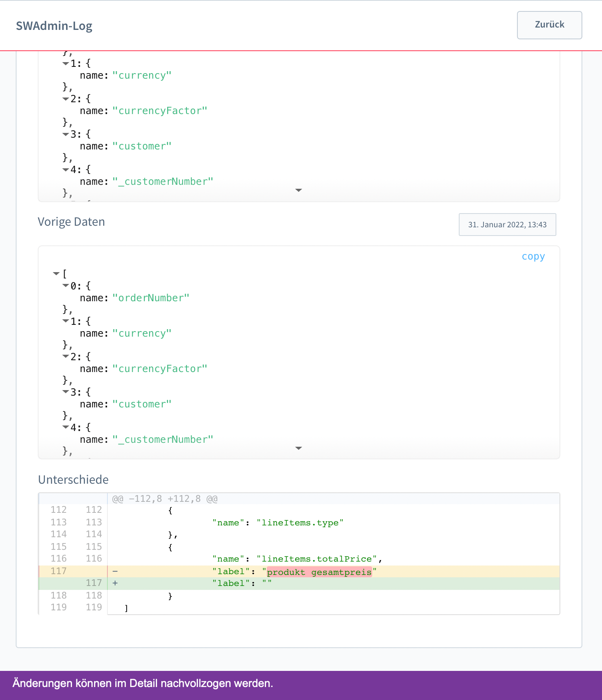Click "currency" value in upper JSON panel
602x700 pixels.
[x=142, y=75]
